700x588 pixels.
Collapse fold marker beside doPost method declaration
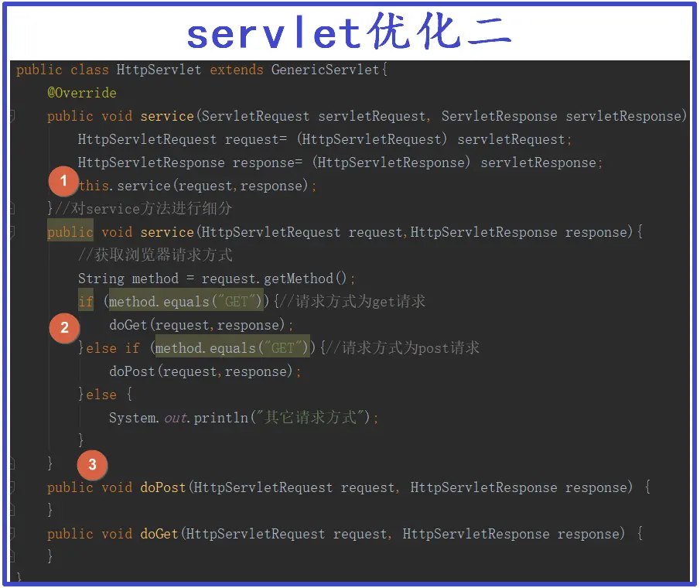(13, 487)
